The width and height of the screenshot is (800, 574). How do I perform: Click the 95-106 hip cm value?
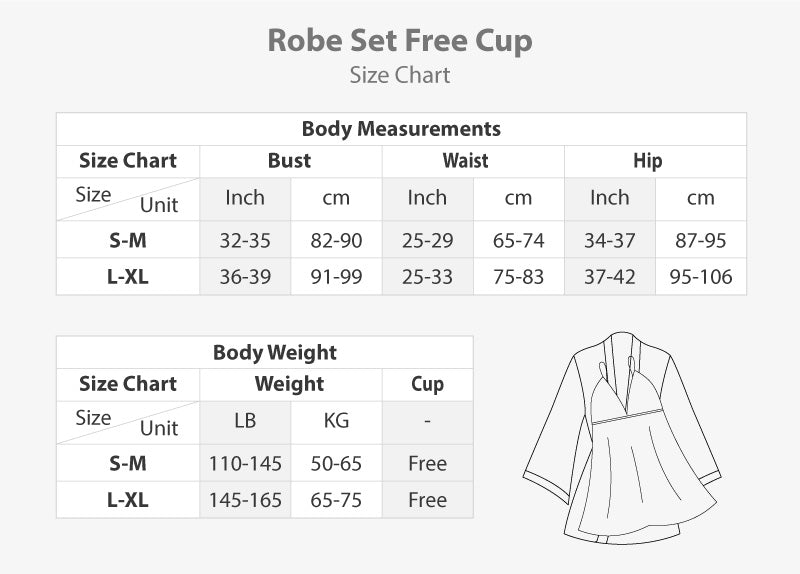[x=701, y=277]
